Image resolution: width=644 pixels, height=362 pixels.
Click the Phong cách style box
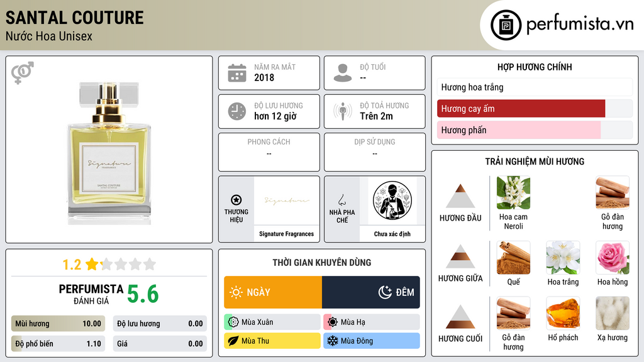(269, 152)
